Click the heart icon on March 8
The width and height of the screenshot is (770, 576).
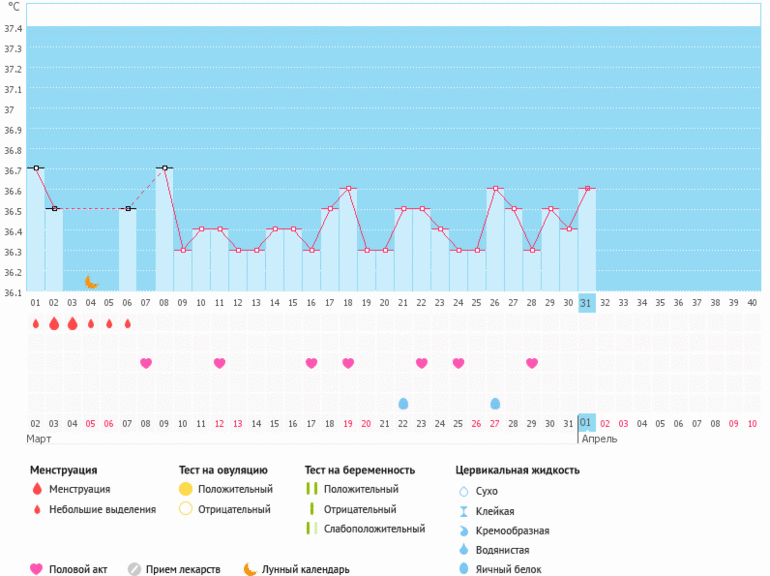click(x=146, y=363)
